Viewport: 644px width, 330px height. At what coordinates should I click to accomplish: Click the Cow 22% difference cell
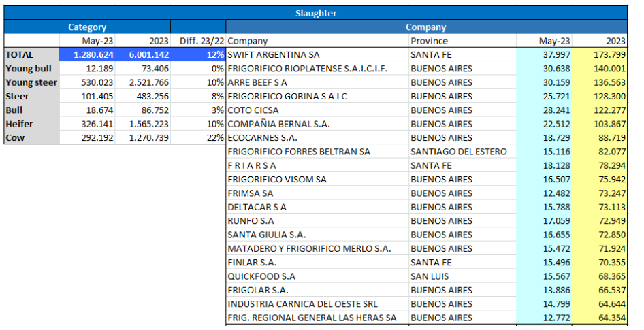coord(197,137)
